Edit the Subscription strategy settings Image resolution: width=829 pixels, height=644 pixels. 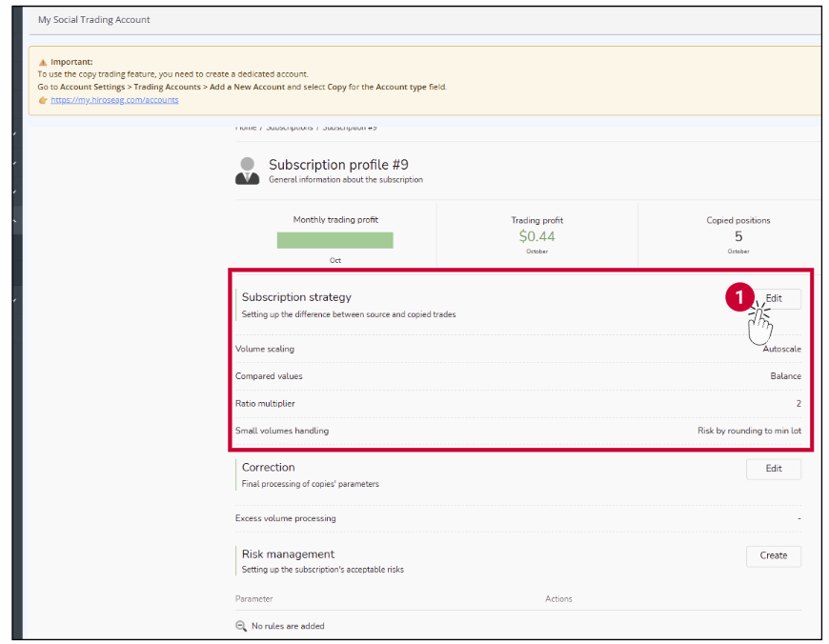pos(774,298)
